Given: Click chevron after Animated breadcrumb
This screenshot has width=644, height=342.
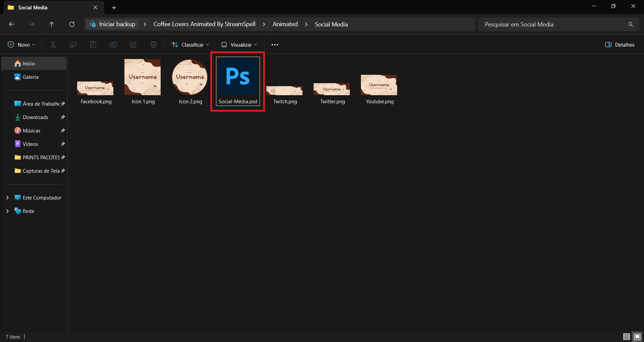Looking at the screenshot, I should click(306, 24).
